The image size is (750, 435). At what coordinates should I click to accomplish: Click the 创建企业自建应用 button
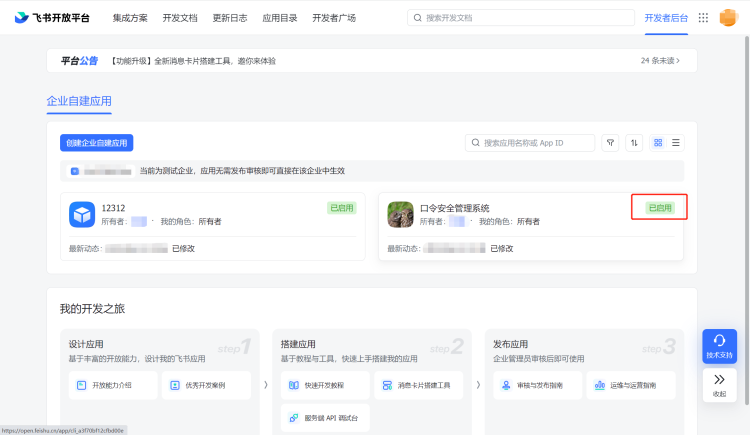point(97,143)
